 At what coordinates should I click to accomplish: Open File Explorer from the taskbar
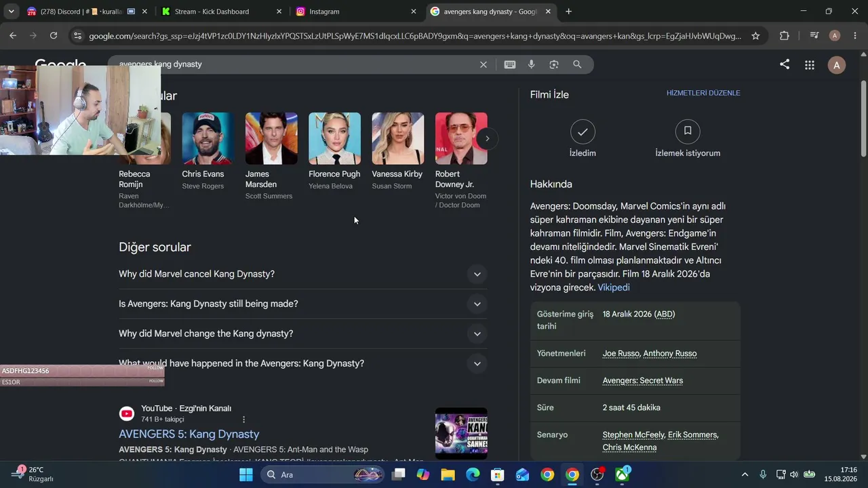click(x=448, y=474)
